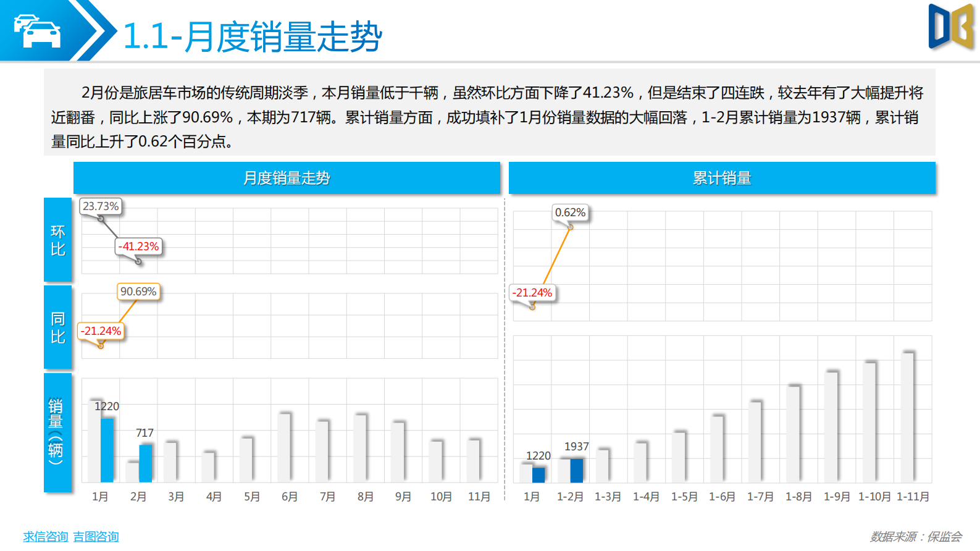This screenshot has width=980, height=551.
Task: Click the dark blue 1220 cumulative bar
Action: (538, 475)
